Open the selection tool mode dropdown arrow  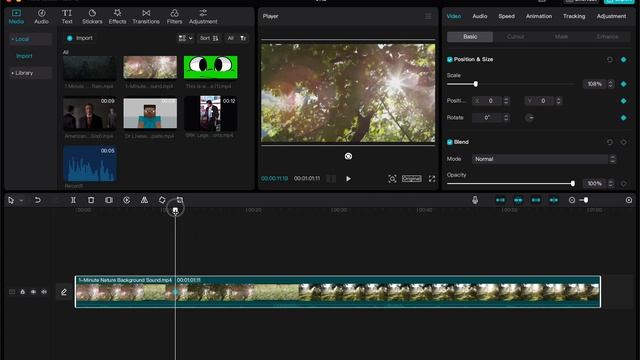pos(21,200)
